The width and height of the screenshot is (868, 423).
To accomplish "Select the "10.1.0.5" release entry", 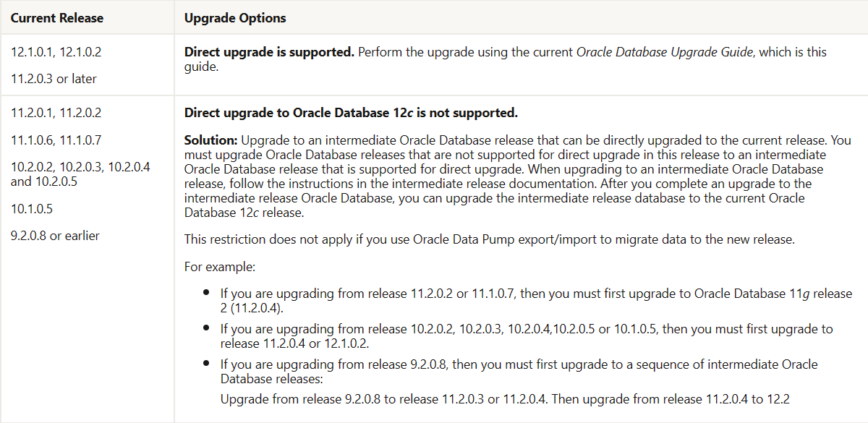I will 32,209.
